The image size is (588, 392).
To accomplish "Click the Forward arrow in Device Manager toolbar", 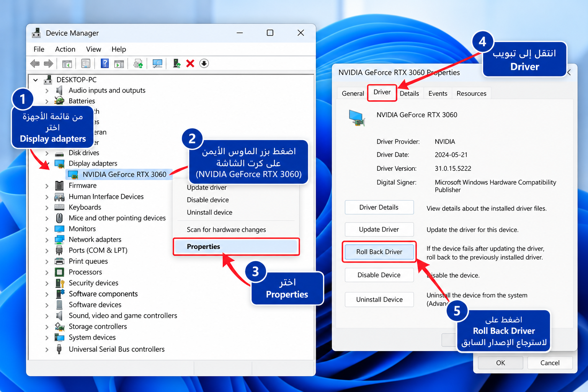I will [49, 64].
